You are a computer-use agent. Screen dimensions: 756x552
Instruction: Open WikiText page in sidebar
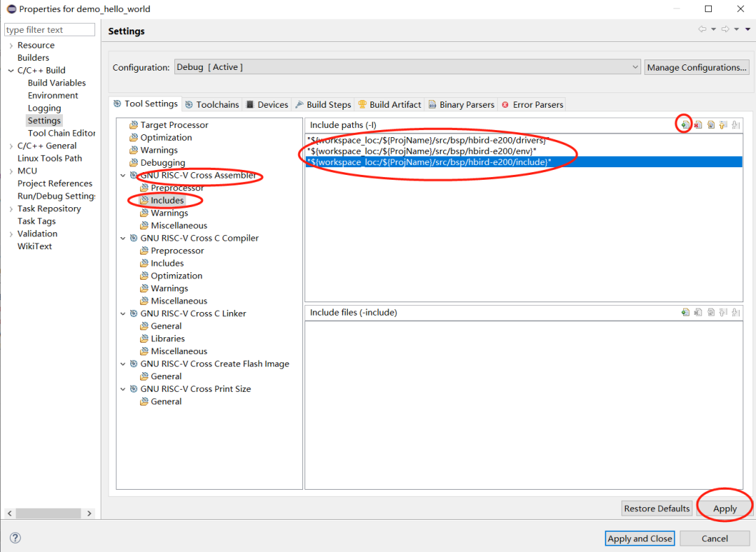(34, 246)
